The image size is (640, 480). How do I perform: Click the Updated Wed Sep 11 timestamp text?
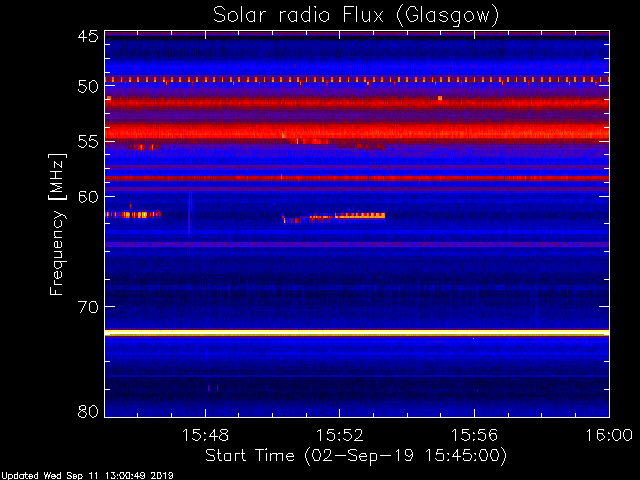pos(87,476)
